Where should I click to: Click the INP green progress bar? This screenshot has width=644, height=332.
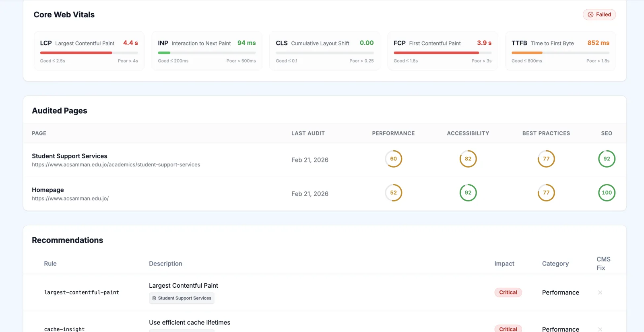pyautogui.click(x=164, y=53)
